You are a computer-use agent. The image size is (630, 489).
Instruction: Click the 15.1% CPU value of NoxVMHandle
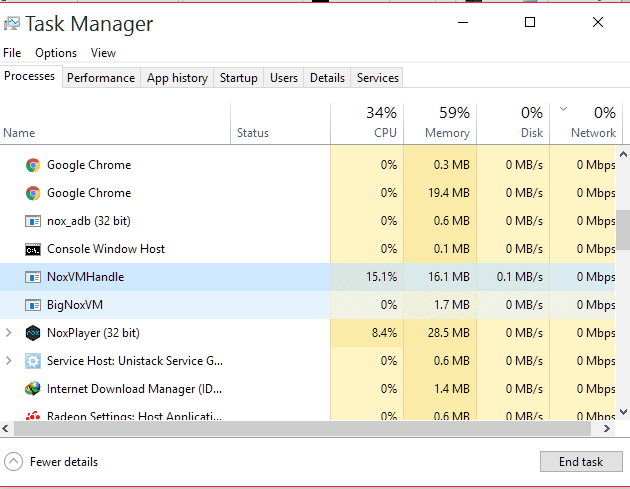[381, 277]
